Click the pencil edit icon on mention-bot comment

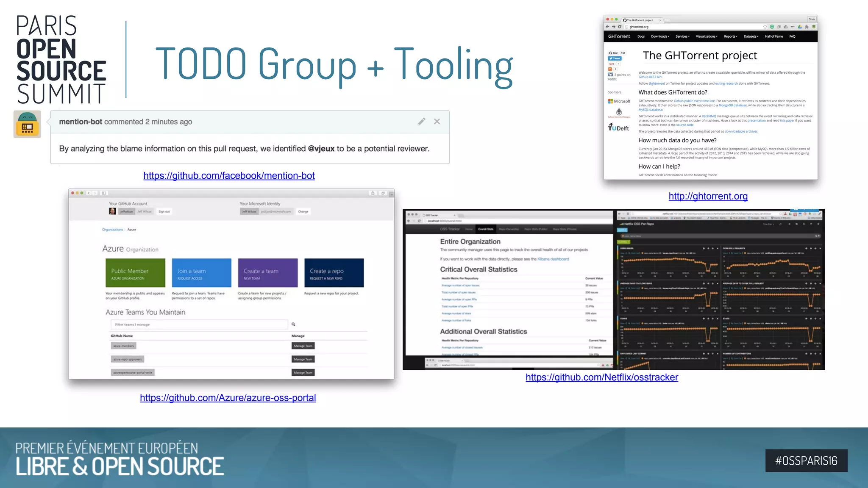click(421, 122)
